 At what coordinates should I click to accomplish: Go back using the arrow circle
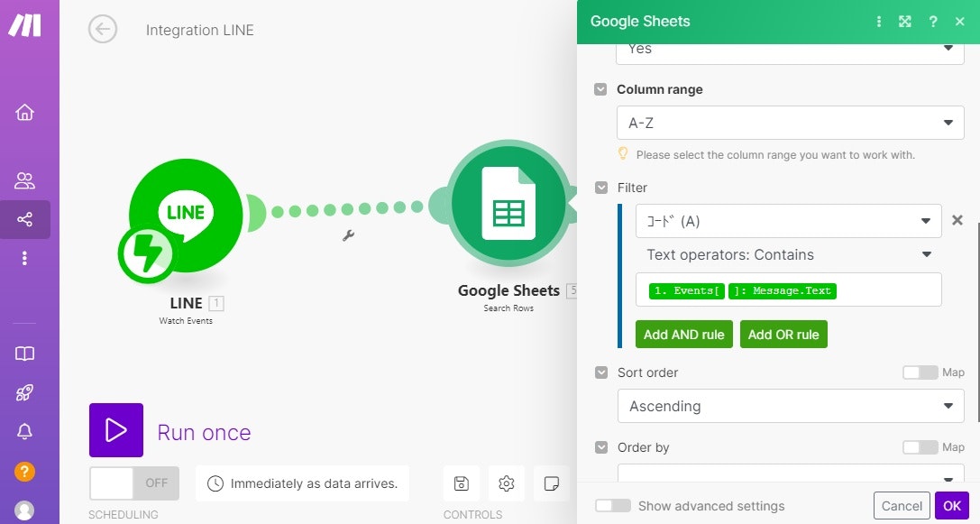[x=103, y=30]
